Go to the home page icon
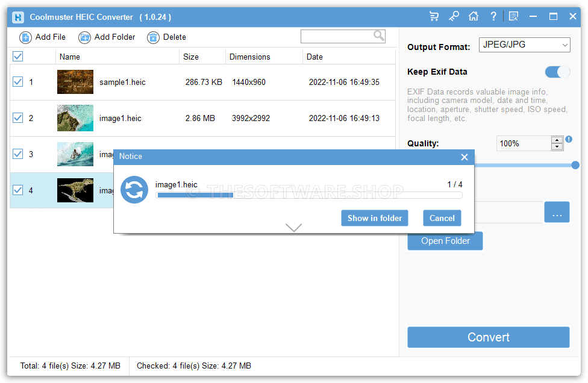 click(474, 16)
